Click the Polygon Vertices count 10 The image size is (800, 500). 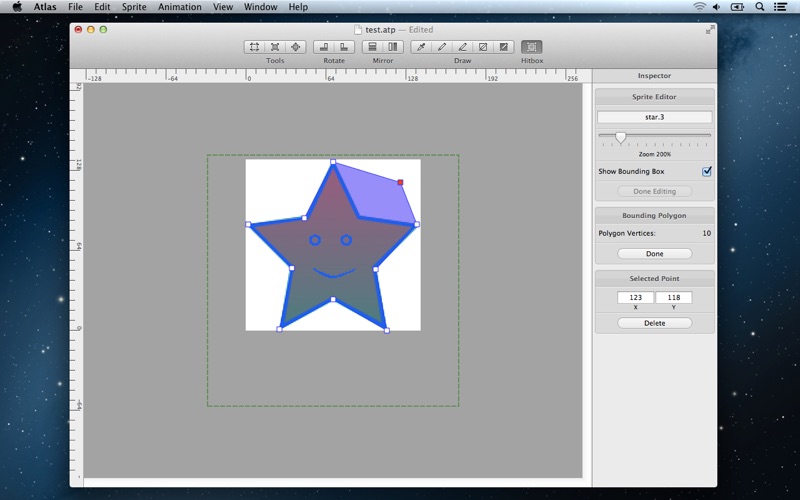(x=707, y=233)
